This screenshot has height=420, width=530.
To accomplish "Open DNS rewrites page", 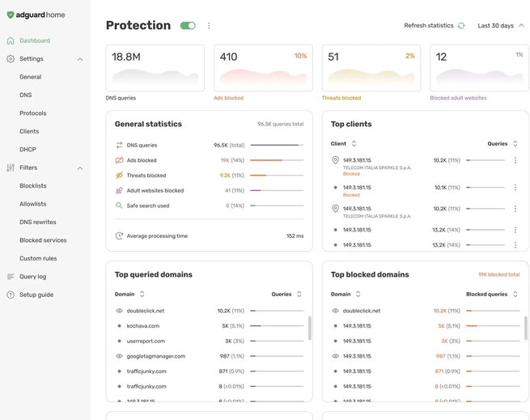I will (x=38, y=223).
